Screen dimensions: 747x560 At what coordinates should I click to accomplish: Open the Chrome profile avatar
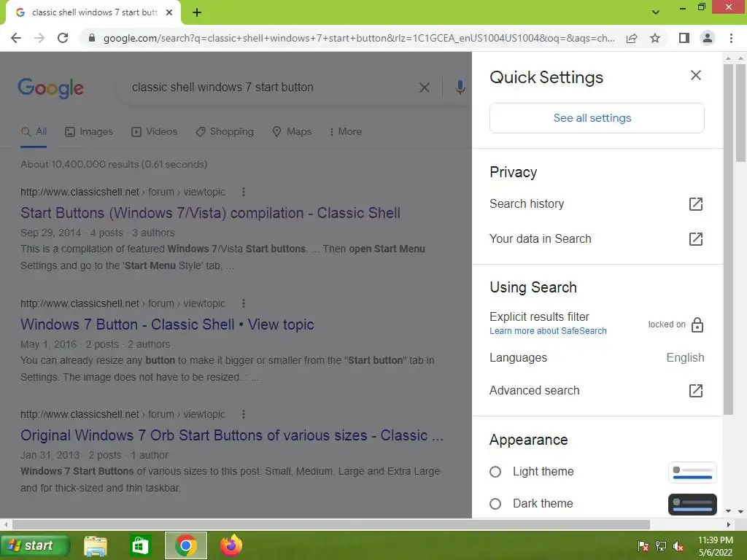[708, 38]
